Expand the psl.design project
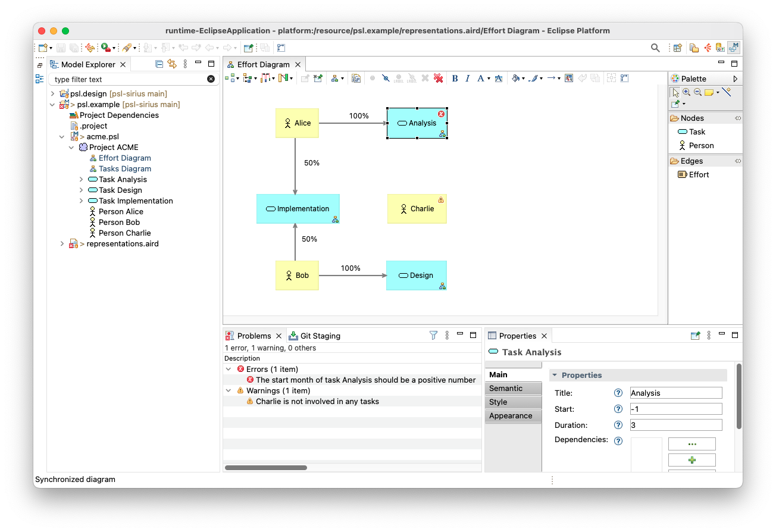776x532 pixels. tap(52, 94)
